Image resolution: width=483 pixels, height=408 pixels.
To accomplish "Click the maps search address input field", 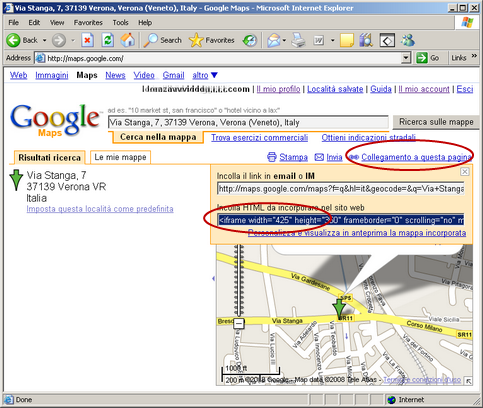I will click(248, 123).
